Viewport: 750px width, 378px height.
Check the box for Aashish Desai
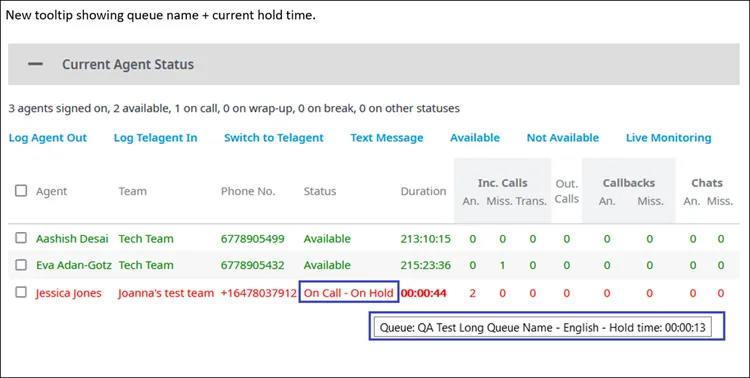[x=21, y=238]
